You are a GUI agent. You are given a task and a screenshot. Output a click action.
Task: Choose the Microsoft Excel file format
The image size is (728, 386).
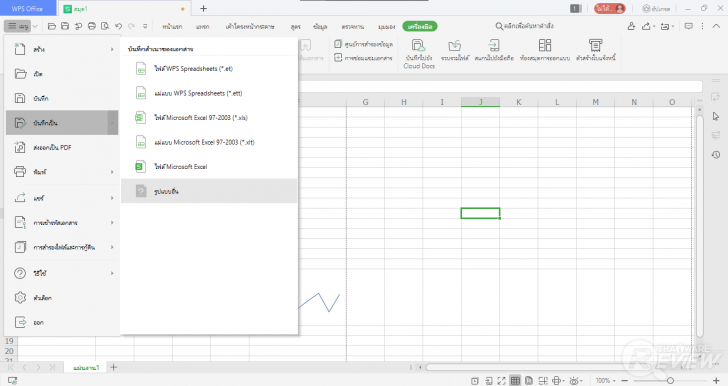point(209,167)
